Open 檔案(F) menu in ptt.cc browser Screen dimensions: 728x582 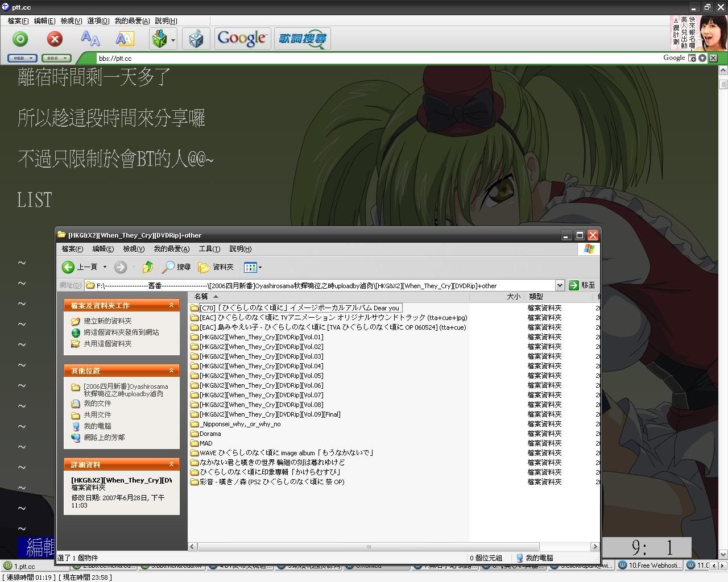[18, 20]
